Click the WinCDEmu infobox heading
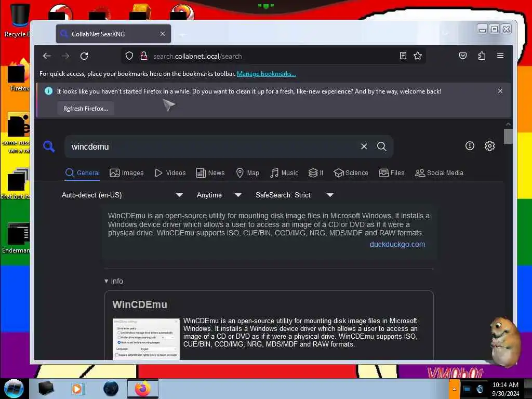The height and width of the screenshot is (399, 532). [140, 304]
